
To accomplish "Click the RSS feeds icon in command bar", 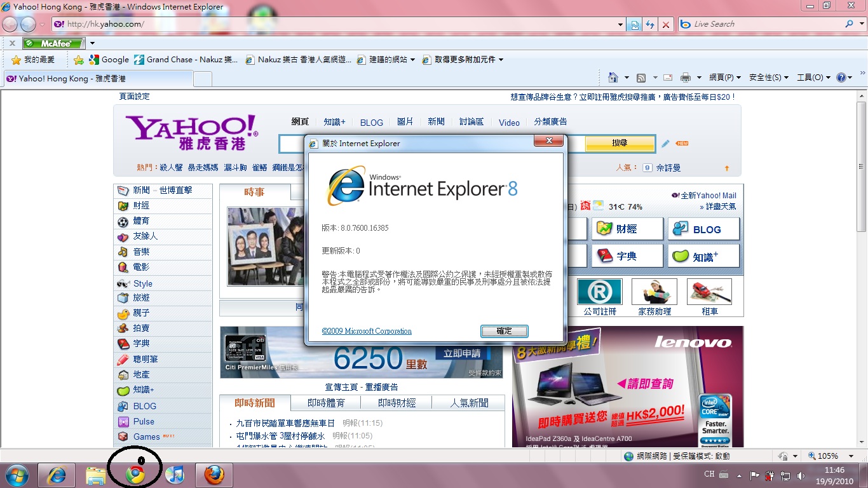I will (x=641, y=78).
